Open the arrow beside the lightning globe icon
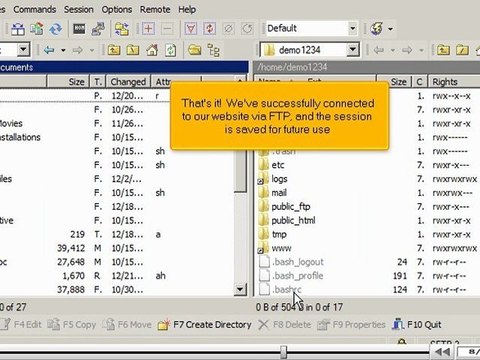 pyautogui.click(x=390, y=29)
